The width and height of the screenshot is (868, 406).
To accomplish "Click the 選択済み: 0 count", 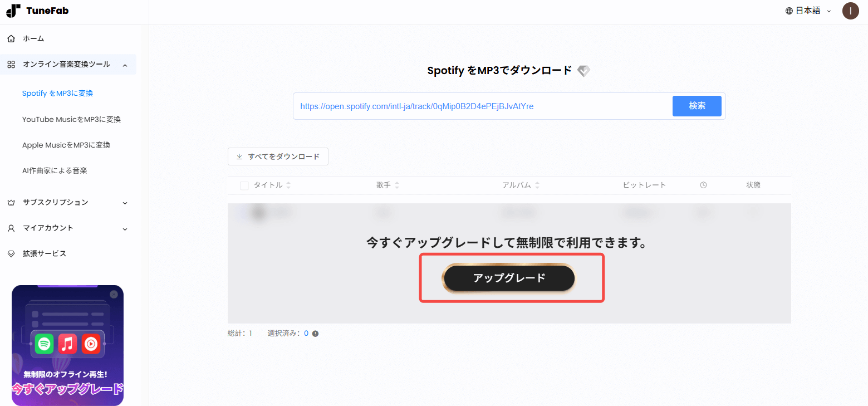I will 288,334.
